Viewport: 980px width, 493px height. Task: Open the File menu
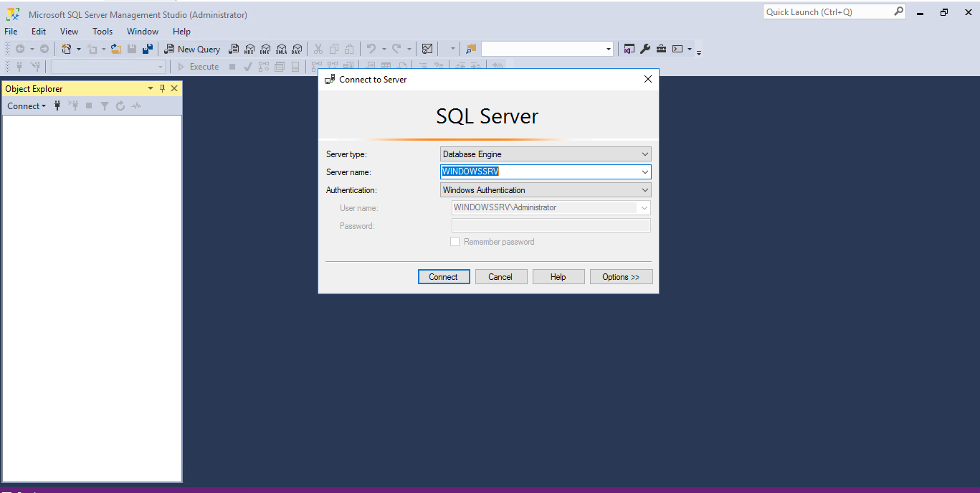point(11,32)
